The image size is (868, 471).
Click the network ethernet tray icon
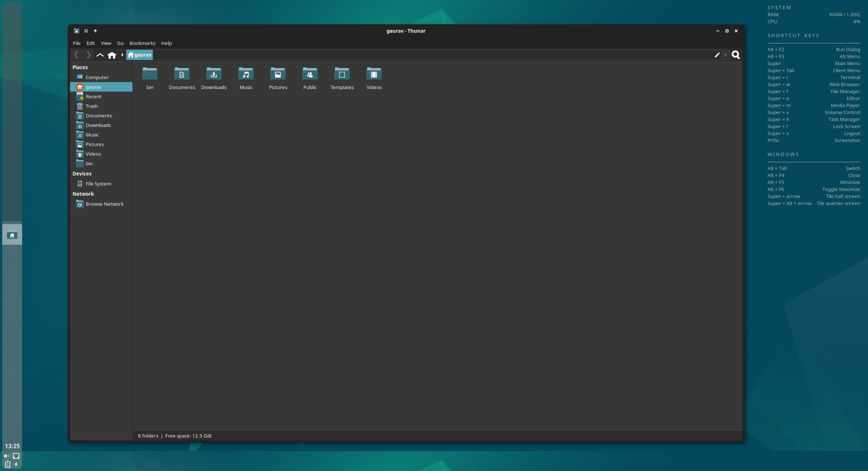click(16, 456)
